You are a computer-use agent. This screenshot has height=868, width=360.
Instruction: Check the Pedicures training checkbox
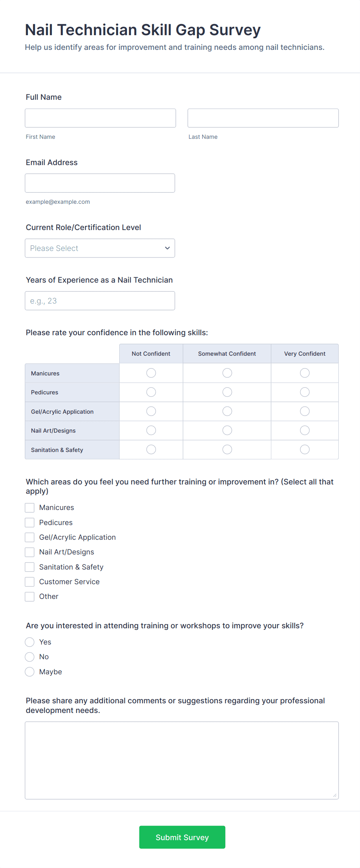point(29,522)
